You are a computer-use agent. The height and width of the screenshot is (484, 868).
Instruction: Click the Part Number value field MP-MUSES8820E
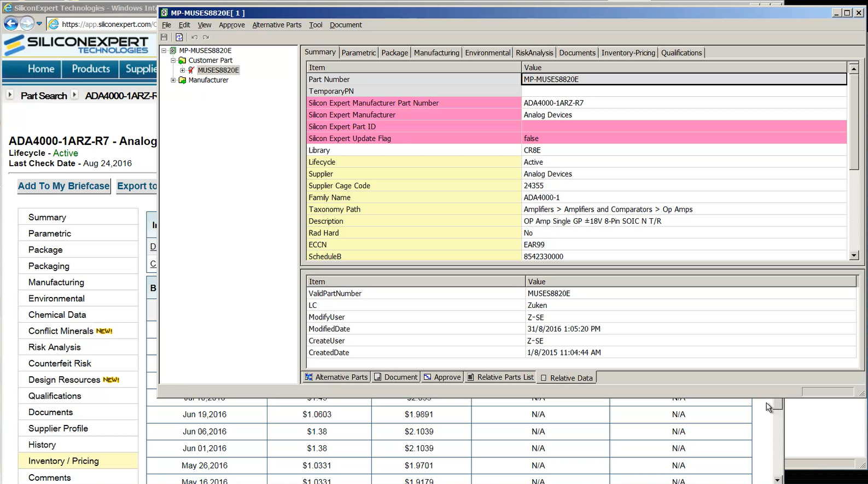(684, 79)
